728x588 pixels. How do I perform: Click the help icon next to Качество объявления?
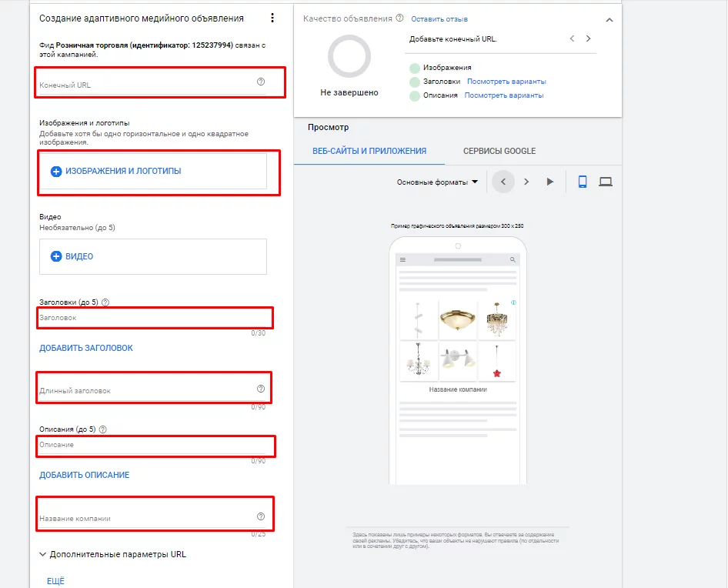tap(399, 18)
